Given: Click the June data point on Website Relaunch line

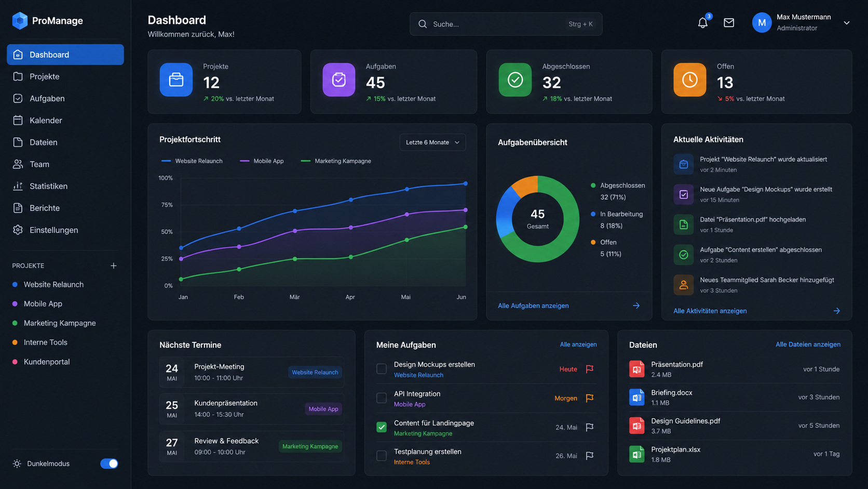Looking at the screenshot, I should pyautogui.click(x=466, y=183).
